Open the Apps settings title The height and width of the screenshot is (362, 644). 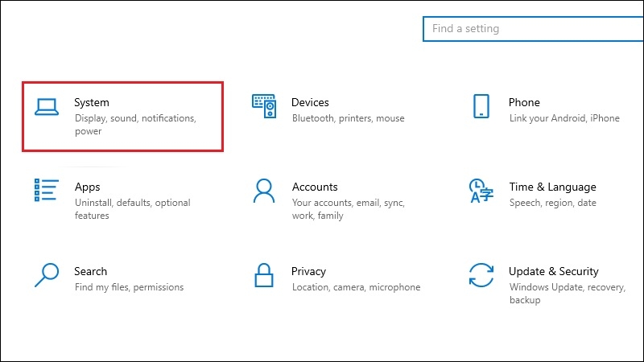(87, 187)
